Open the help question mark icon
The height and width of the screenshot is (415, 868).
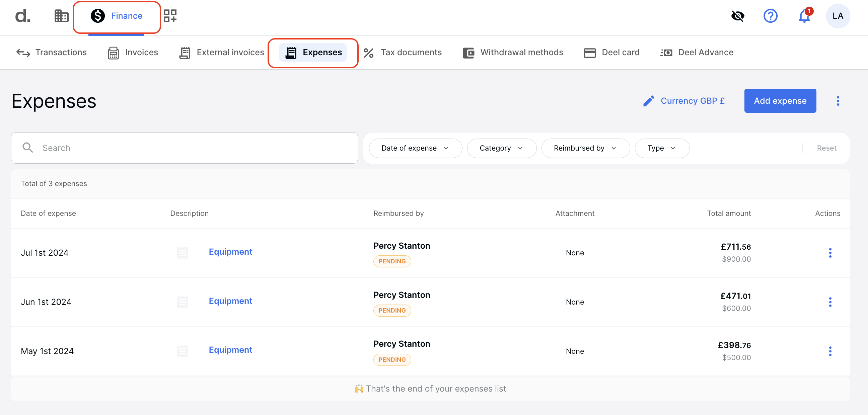click(770, 16)
